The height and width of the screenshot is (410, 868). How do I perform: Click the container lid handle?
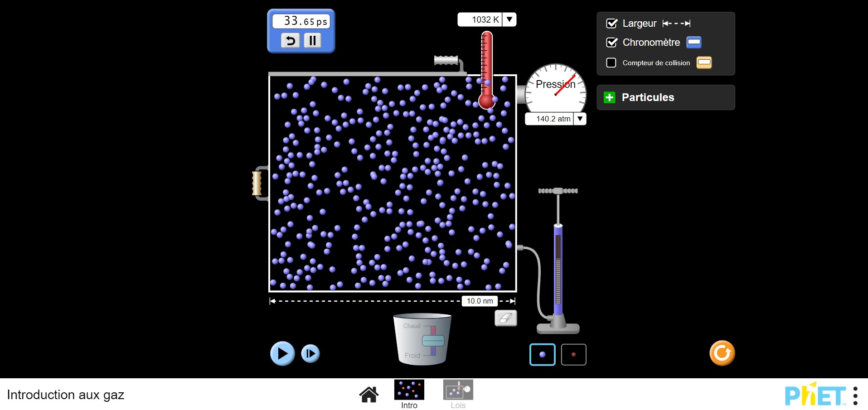coord(446,60)
